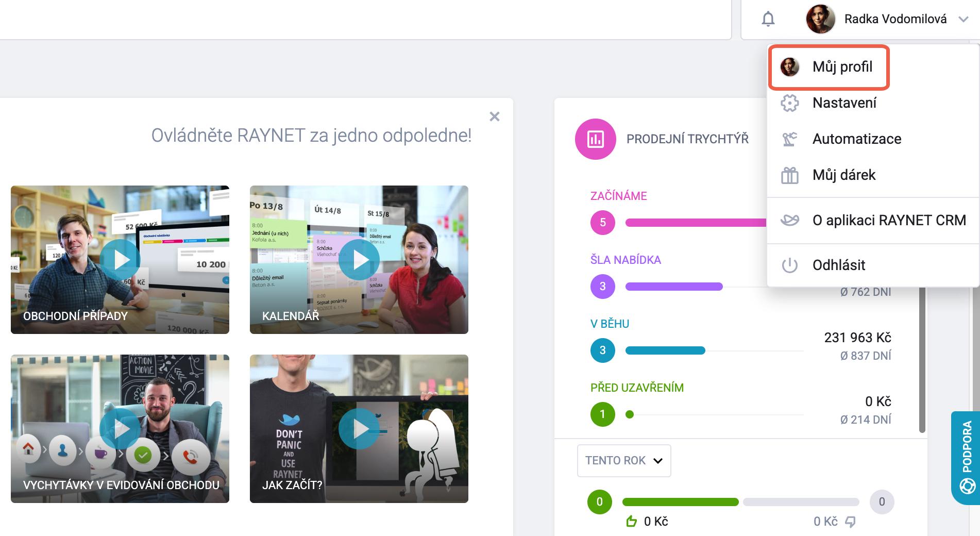
Task: Click the Automatizace robot arm icon
Action: [789, 139]
